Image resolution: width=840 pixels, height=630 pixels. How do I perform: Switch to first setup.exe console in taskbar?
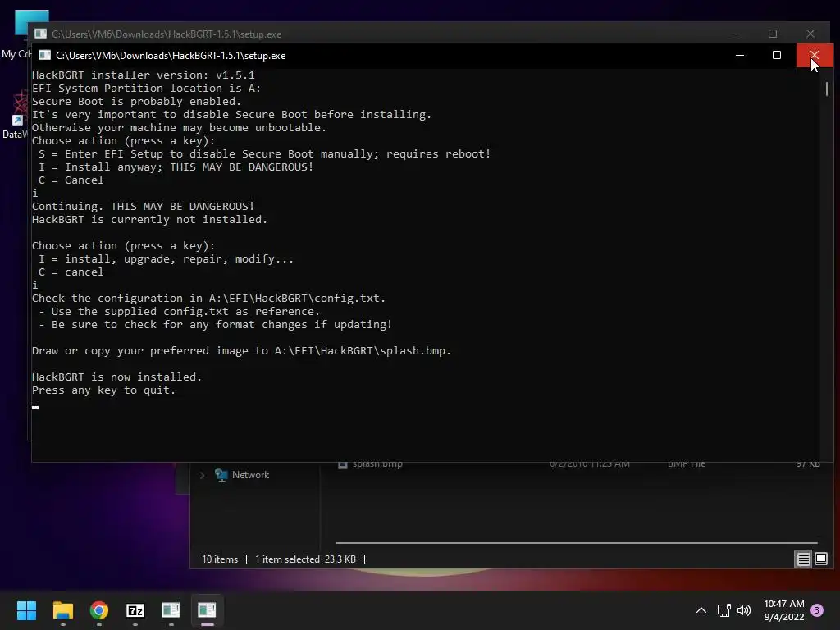click(171, 610)
